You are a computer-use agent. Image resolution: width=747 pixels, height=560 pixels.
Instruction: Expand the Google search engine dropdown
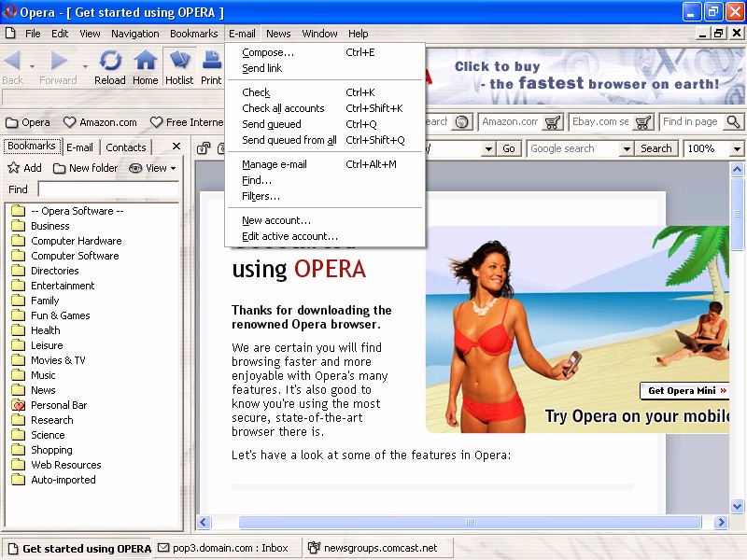pyautogui.click(x=626, y=148)
